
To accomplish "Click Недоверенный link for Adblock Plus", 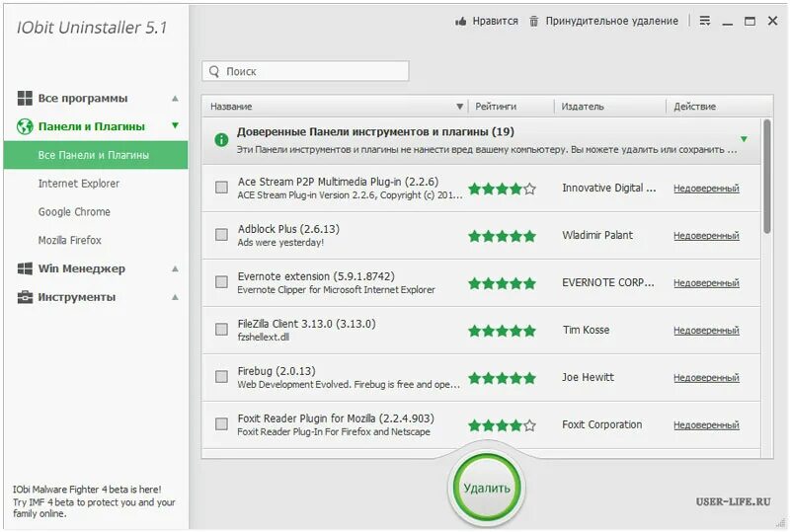I will 706,236.
